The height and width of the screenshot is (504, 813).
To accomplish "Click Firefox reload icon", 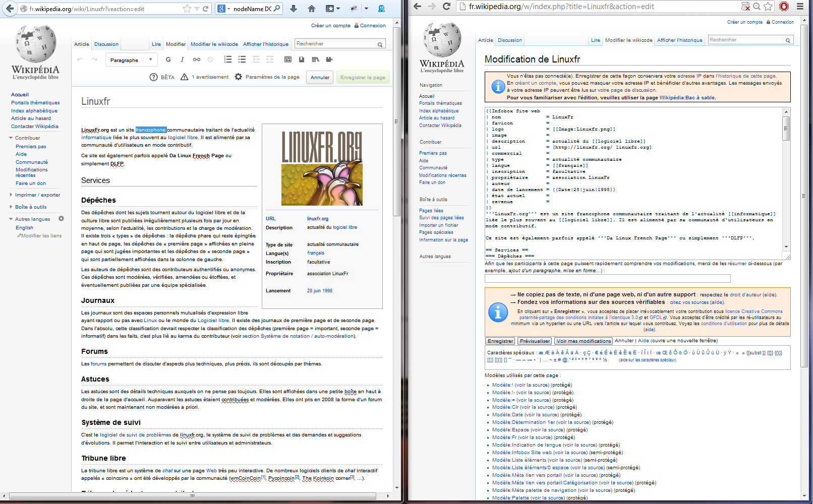I will point(206,9).
